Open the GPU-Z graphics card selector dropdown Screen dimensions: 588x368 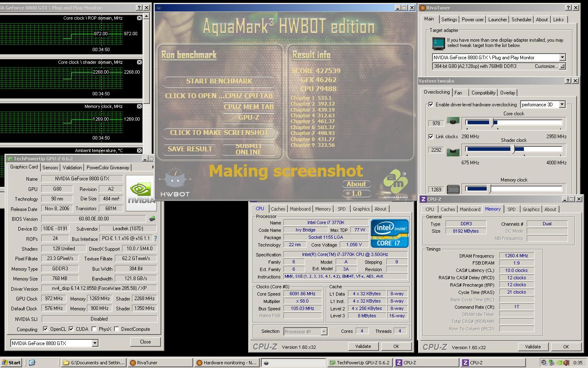(95, 343)
